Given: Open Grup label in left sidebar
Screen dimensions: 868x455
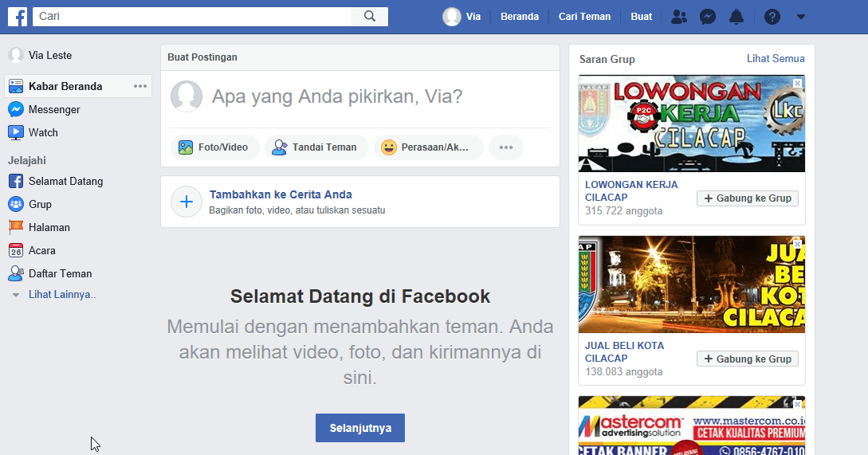Looking at the screenshot, I should tap(40, 204).
